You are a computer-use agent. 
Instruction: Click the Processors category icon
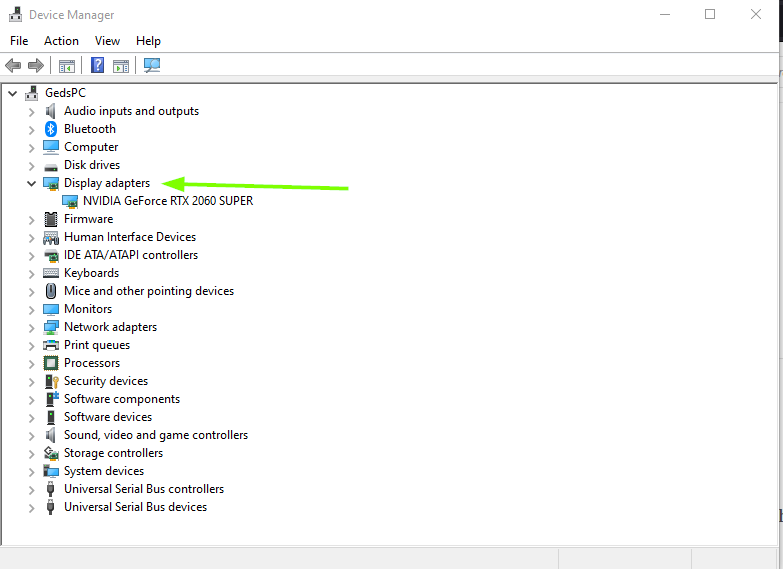[51, 363]
